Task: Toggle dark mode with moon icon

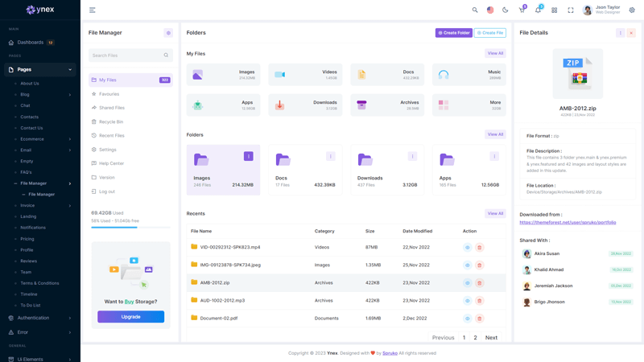Action: coord(506,10)
